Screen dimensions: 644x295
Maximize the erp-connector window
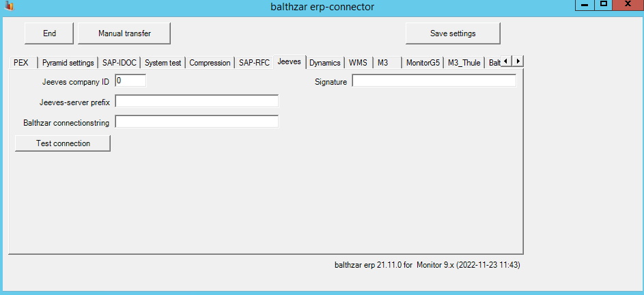point(603,5)
